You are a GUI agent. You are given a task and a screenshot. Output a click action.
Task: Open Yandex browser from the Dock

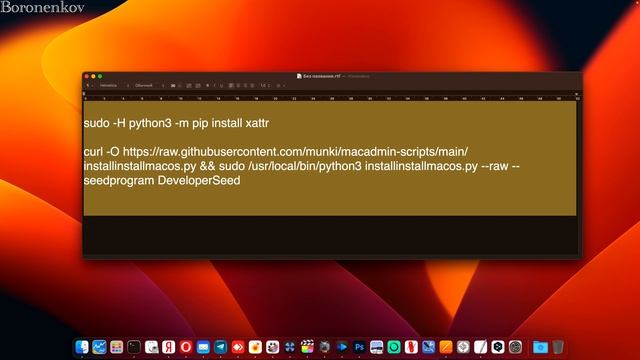169,347
